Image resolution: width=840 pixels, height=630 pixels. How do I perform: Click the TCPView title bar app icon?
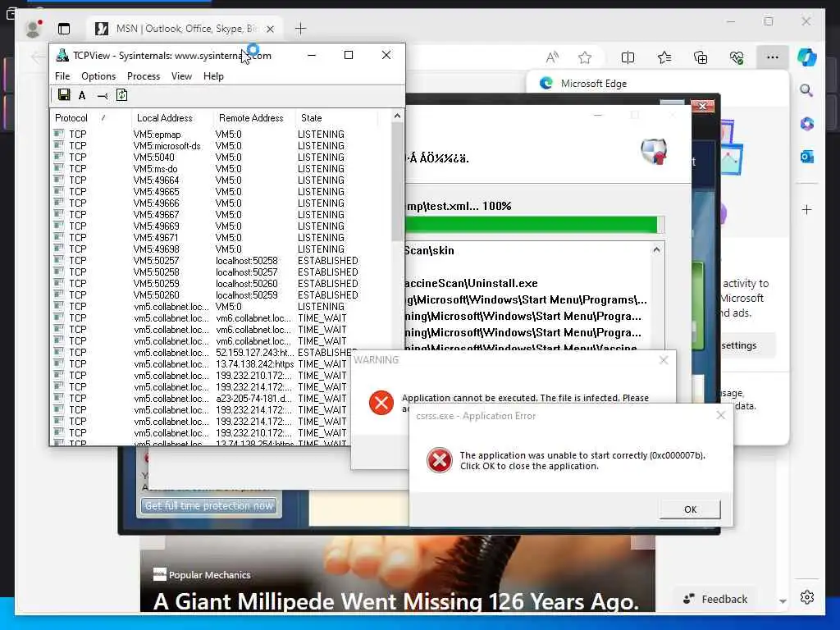click(x=62, y=55)
